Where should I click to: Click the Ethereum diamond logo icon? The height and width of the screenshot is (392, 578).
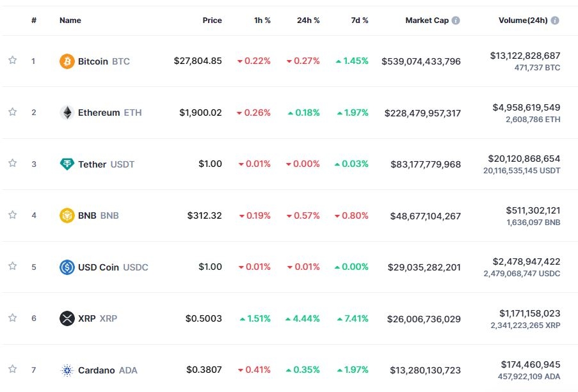click(67, 113)
